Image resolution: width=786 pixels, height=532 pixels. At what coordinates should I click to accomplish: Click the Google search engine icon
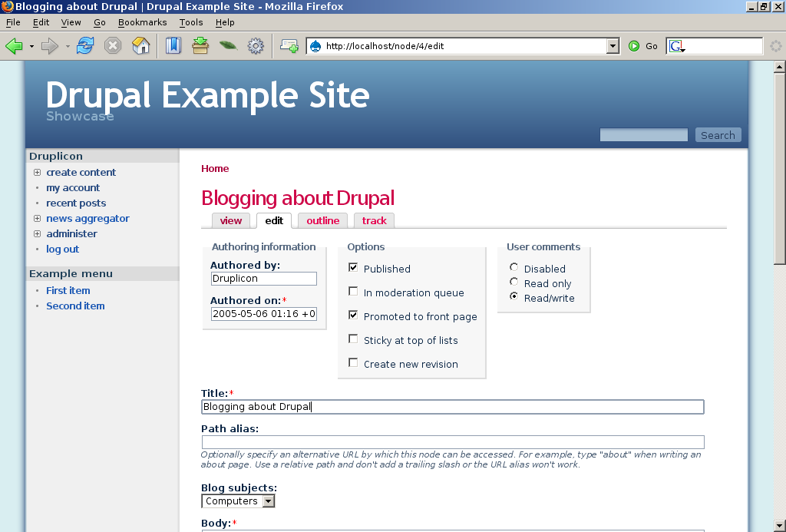(677, 46)
